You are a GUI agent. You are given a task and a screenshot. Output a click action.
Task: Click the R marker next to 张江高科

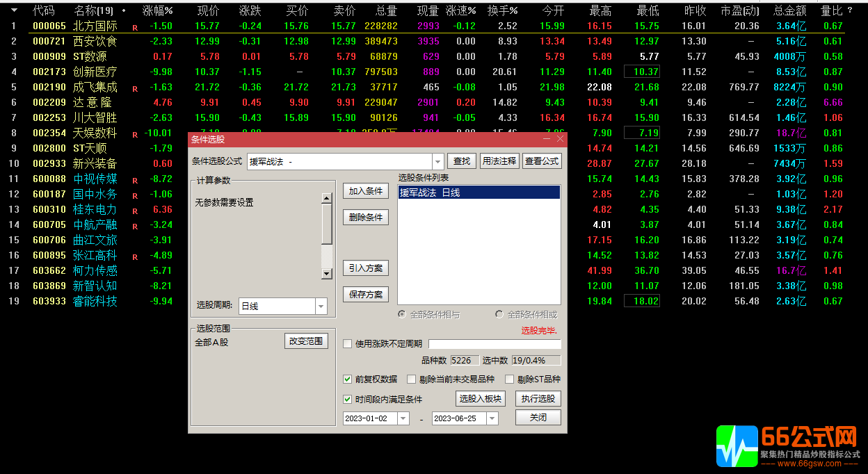135,257
